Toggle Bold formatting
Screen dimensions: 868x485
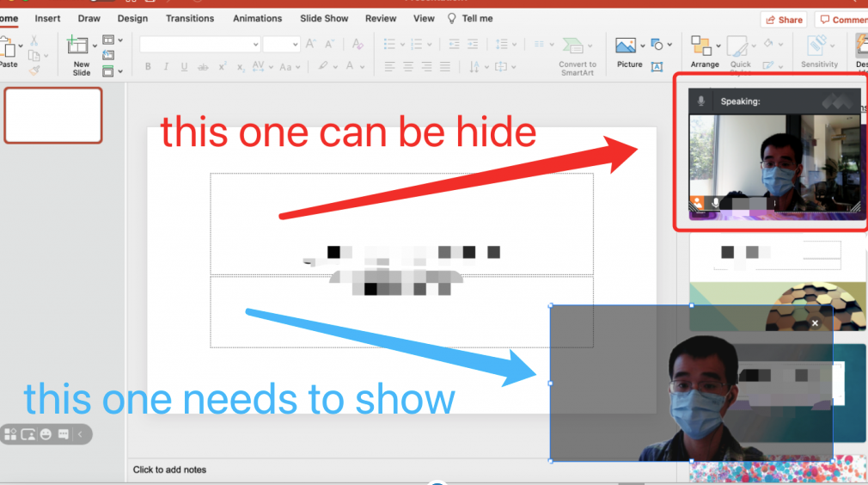coord(148,66)
